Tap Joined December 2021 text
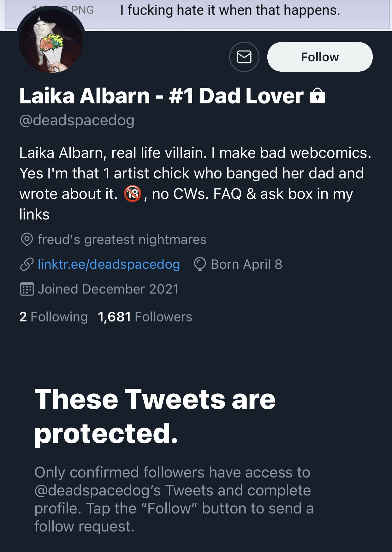 point(108,289)
